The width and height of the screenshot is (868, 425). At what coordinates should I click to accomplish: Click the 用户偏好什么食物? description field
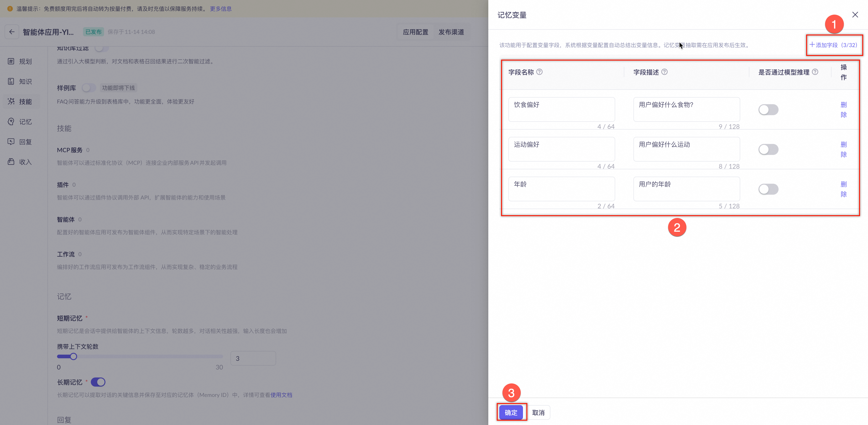point(686,110)
